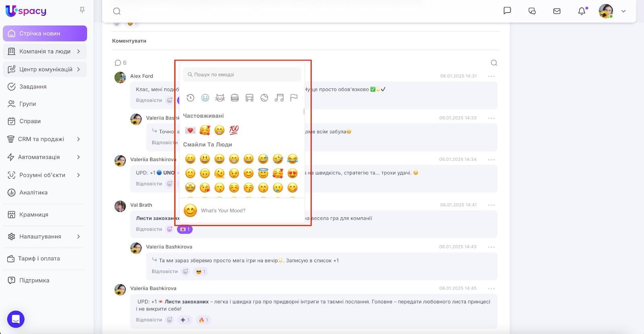Open the double chat bubbles icon in top bar
The height and width of the screenshot is (334, 644).
tap(532, 11)
